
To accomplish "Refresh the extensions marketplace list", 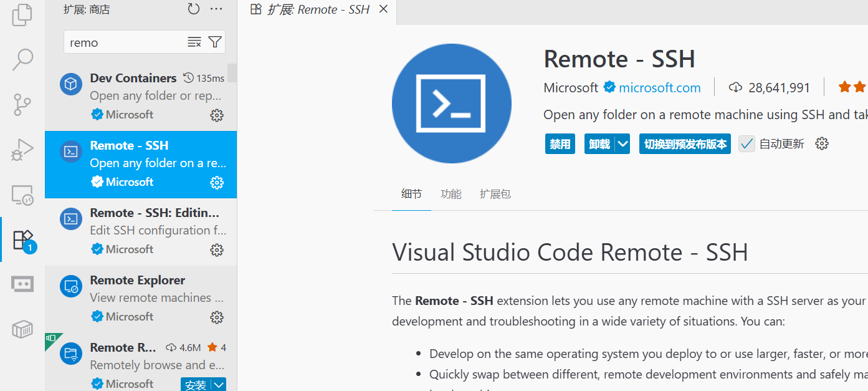I will coord(194,9).
